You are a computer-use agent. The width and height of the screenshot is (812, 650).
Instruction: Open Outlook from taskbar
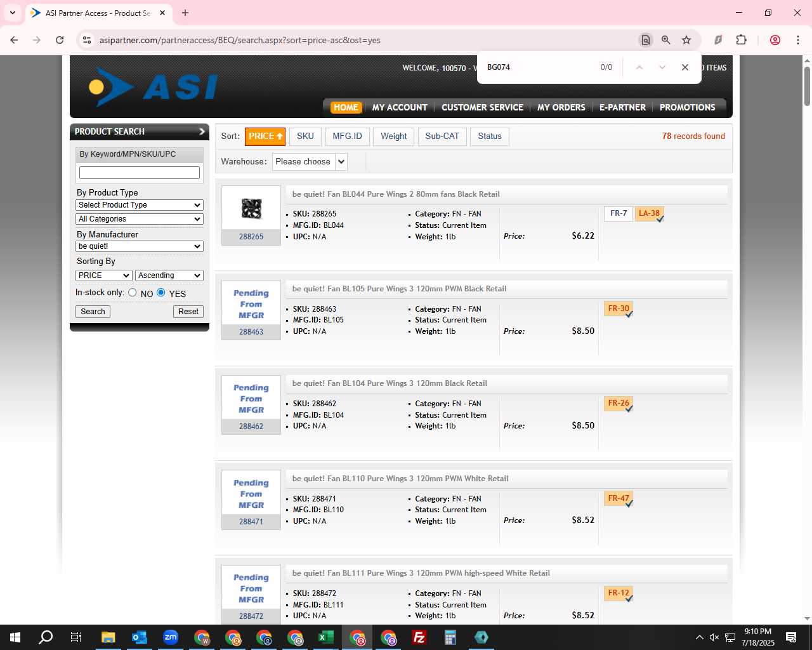140,637
